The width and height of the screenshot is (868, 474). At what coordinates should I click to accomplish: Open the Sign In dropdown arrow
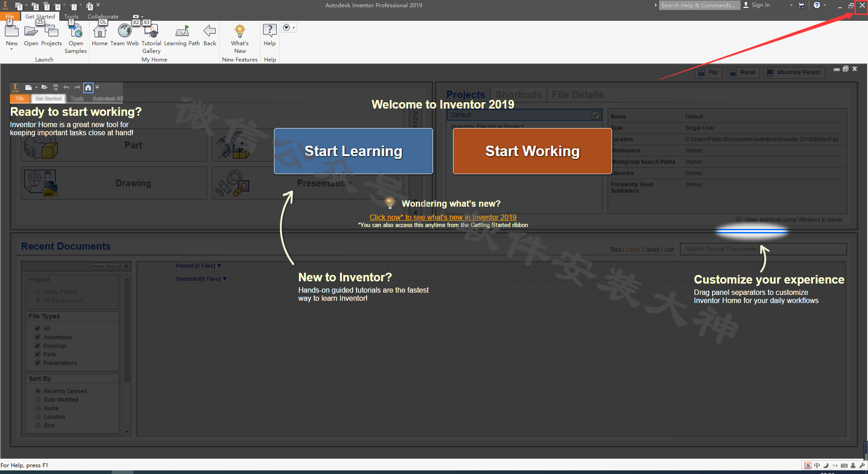tap(791, 5)
